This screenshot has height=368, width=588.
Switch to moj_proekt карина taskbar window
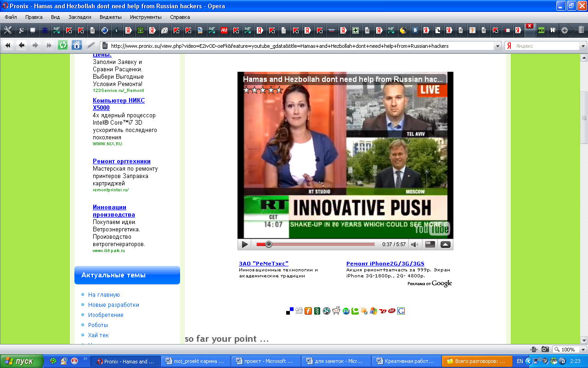196,361
